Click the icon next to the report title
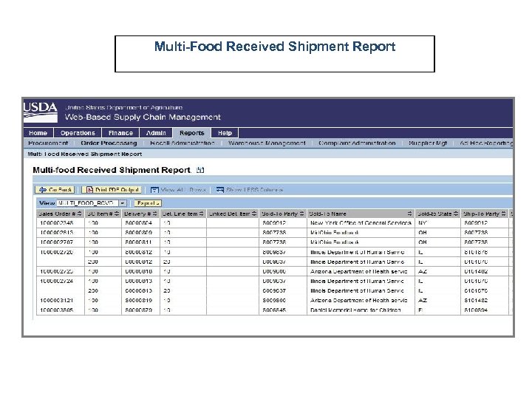 (x=200, y=170)
